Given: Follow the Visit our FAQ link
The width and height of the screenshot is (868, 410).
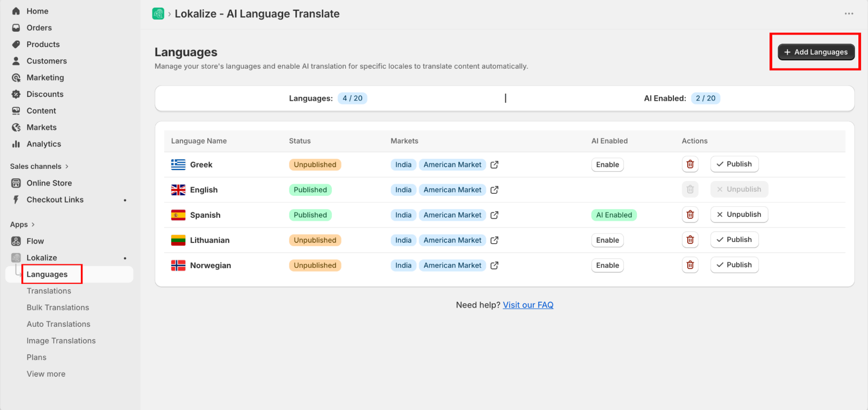Looking at the screenshot, I should 528,305.
